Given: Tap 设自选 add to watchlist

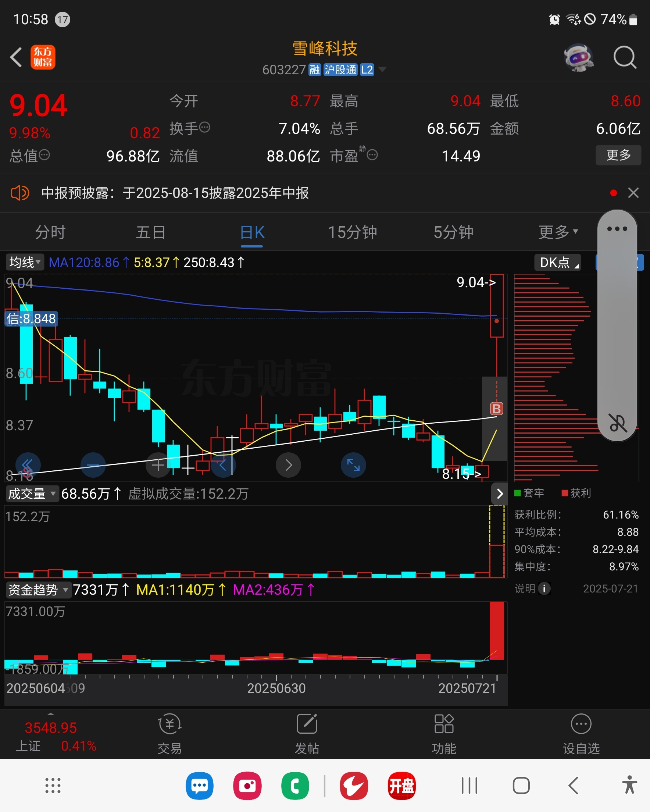Looking at the screenshot, I should pyautogui.click(x=581, y=735).
